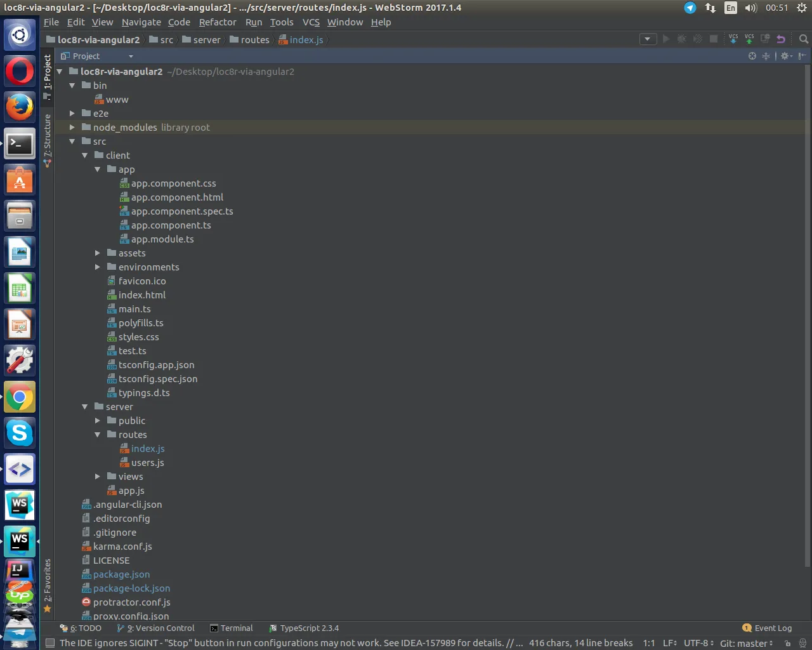Hide the Project tool window
The height and width of the screenshot is (650, 812).
click(802, 56)
